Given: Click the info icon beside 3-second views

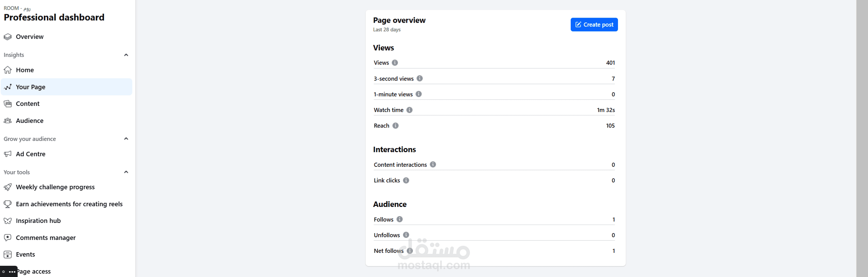Looking at the screenshot, I should point(420,78).
